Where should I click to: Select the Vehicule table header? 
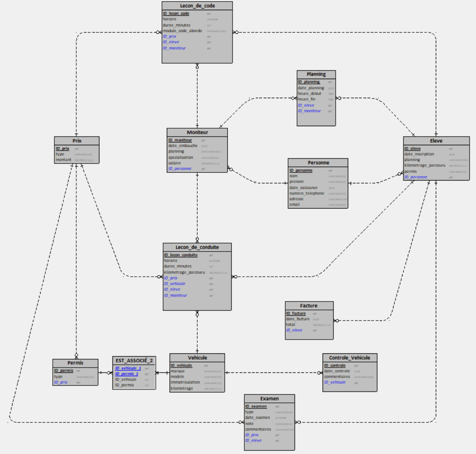click(x=197, y=357)
